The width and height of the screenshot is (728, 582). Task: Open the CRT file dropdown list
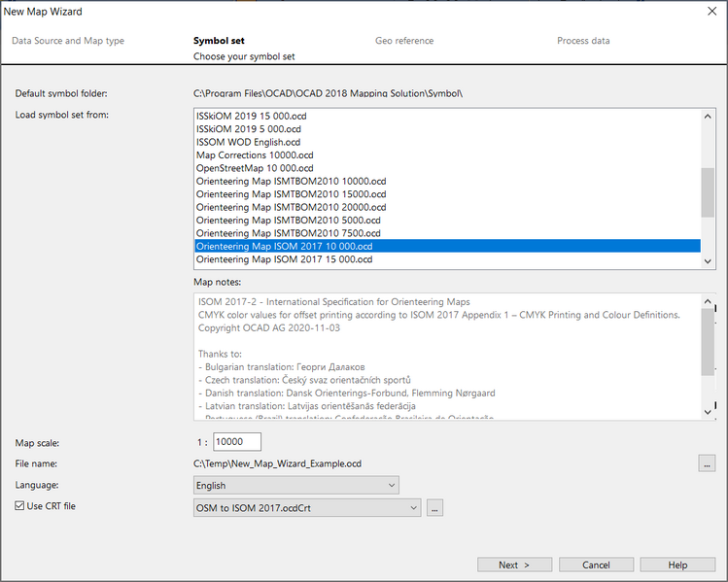[307, 508]
